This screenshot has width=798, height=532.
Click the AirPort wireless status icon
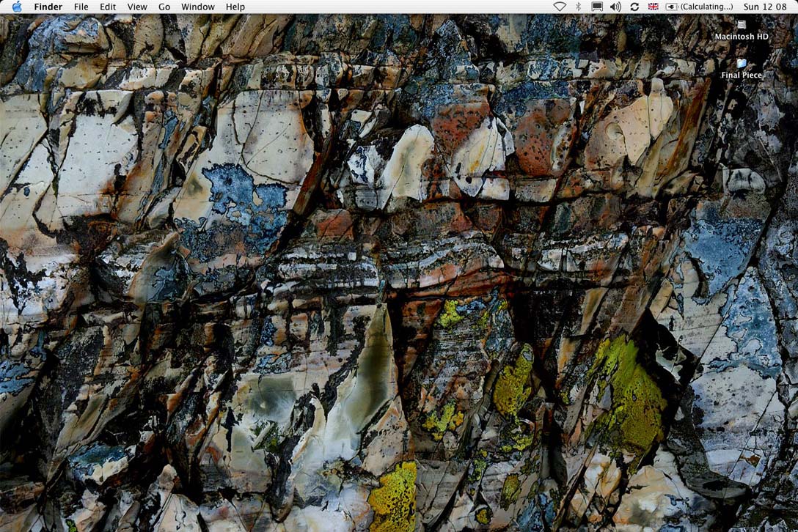[x=560, y=7]
